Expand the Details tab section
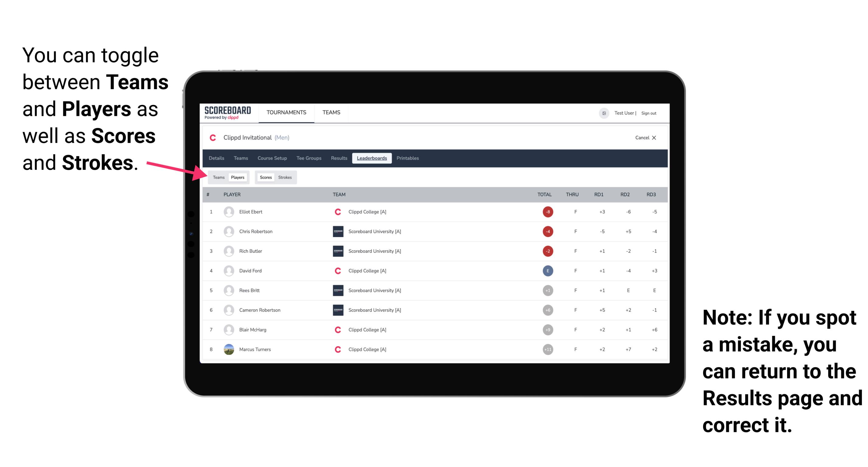This screenshot has width=868, height=467. (x=217, y=158)
